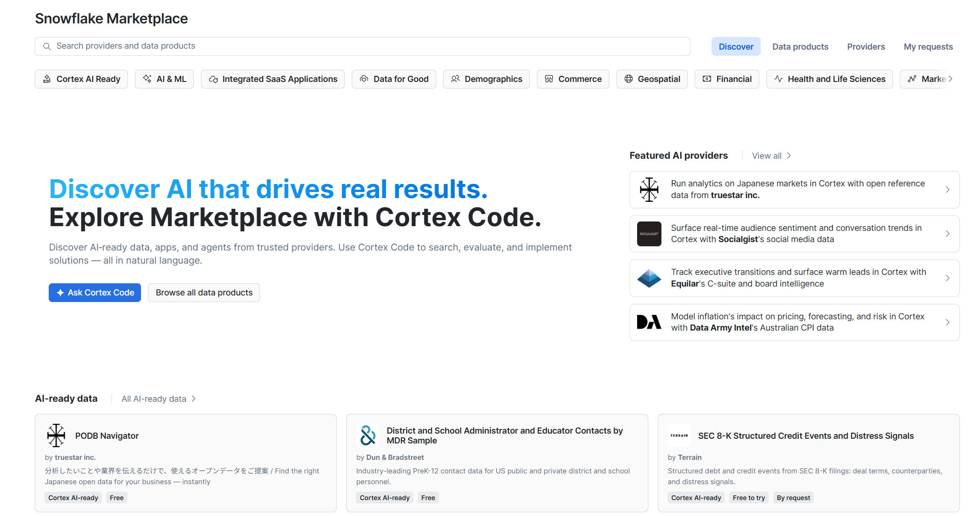
Task: Click the Featured AI providers heading
Action: [678, 155]
